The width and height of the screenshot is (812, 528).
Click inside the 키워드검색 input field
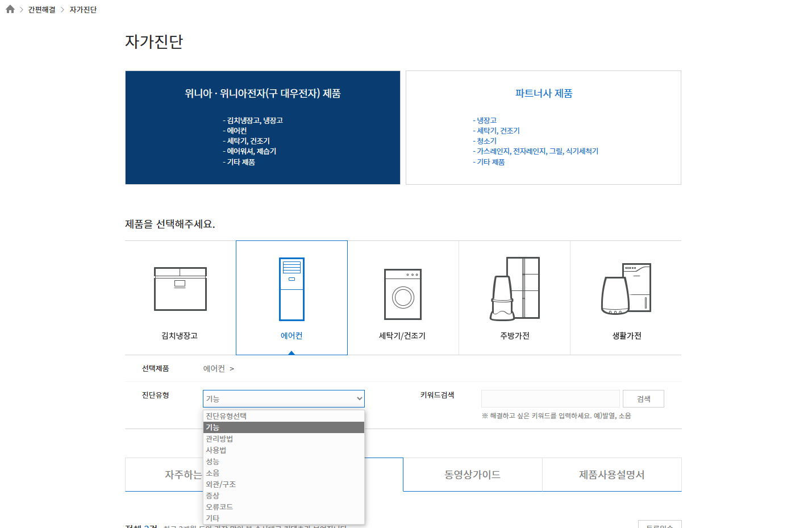click(x=549, y=398)
